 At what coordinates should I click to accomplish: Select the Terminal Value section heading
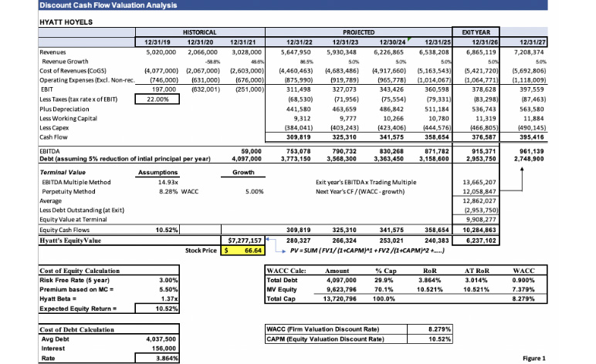(x=63, y=172)
